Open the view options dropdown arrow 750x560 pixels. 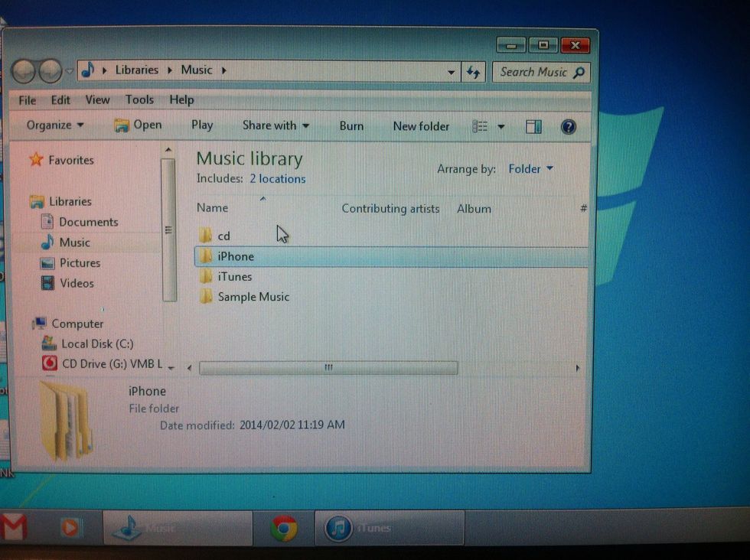[501, 127]
